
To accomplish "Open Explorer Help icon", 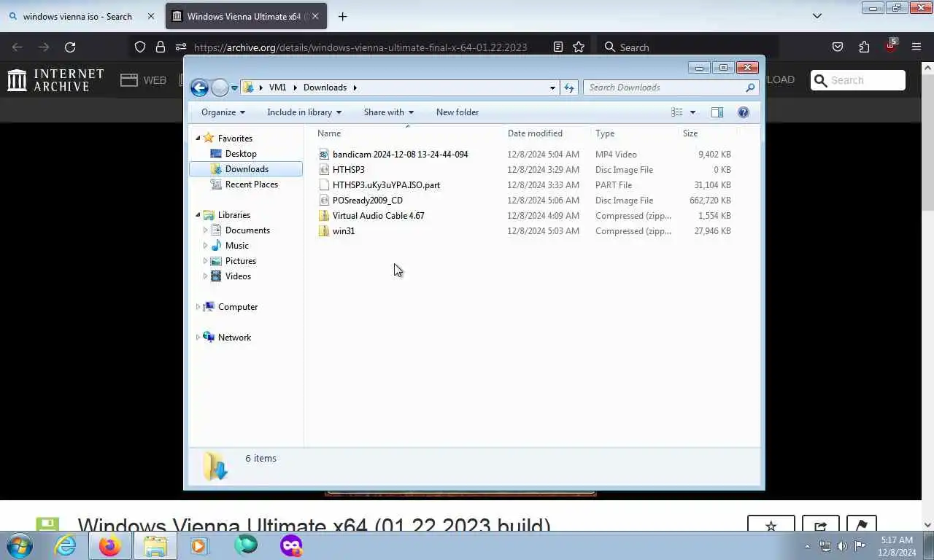I will click(744, 112).
